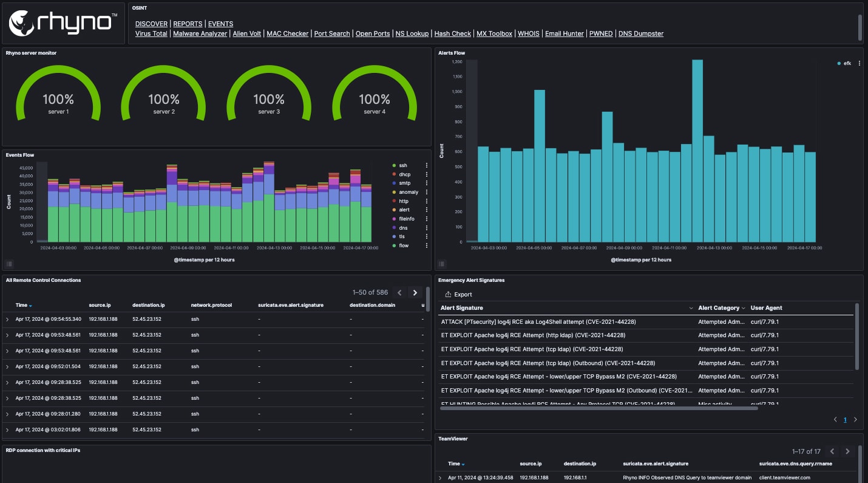Open options menu for tls legend item

(426, 236)
